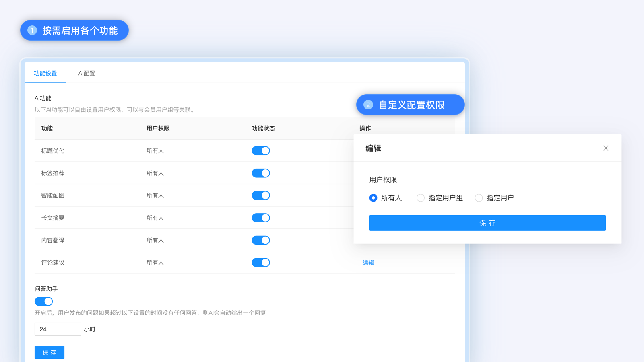Image resolution: width=644 pixels, height=362 pixels.
Task: Switch to the AI配置 tab
Action: coord(87,73)
